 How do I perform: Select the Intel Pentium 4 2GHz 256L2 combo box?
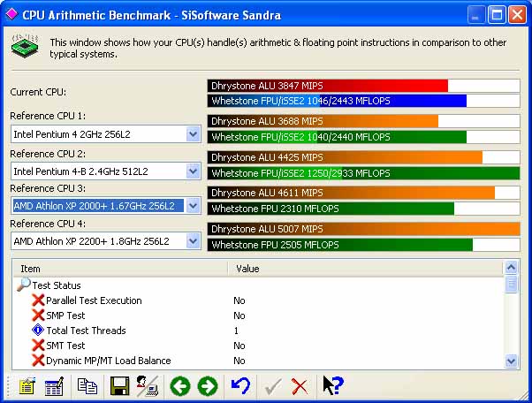pyautogui.click(x=106, y=134)
